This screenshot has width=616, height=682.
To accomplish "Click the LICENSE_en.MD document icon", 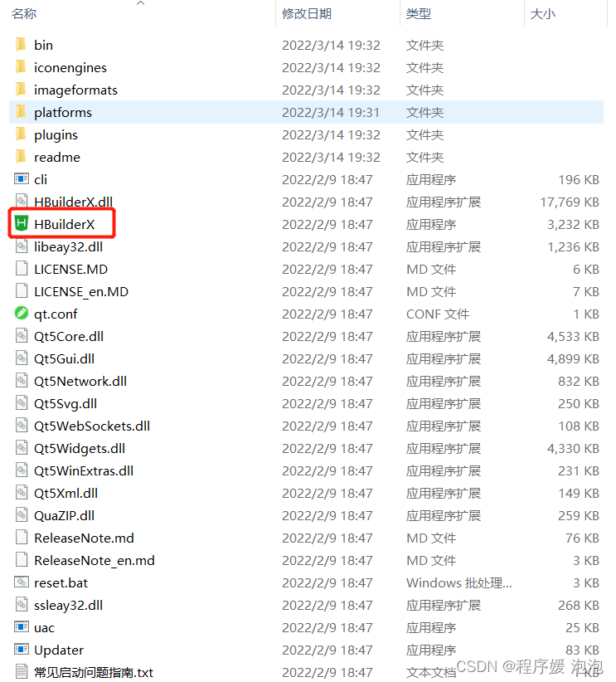I will tap(22, 291).
